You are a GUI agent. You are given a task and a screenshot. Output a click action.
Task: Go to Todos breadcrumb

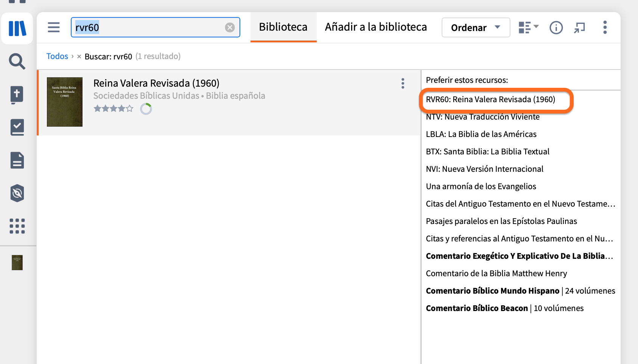[57, 56]
